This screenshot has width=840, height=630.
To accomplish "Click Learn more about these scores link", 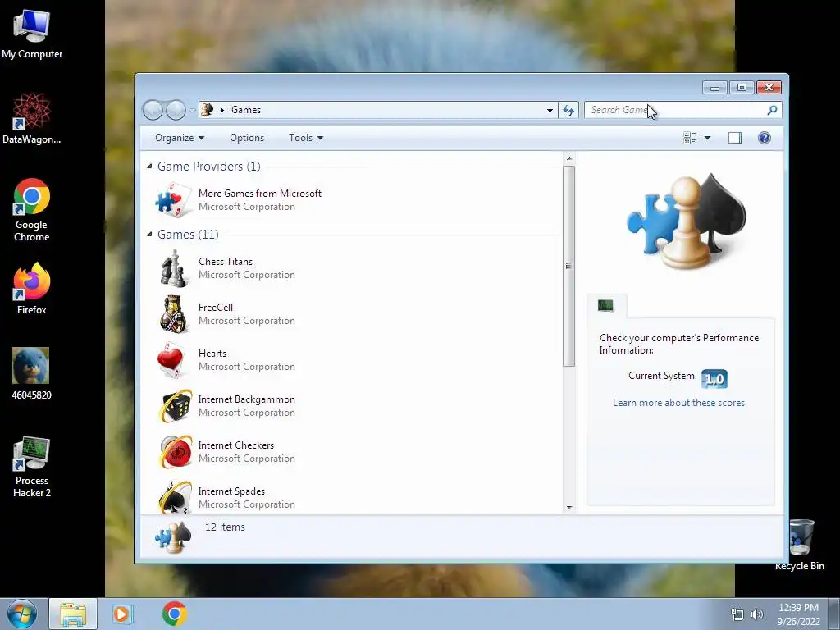I will [x=678, y=403].
